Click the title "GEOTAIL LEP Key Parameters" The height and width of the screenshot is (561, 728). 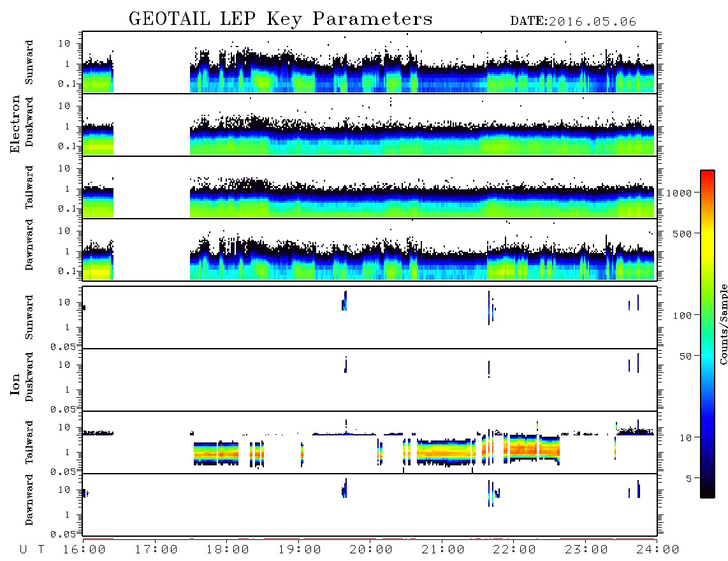280,19
